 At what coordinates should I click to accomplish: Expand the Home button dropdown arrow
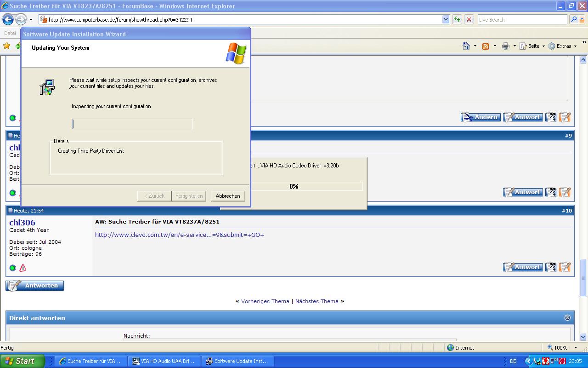pyautogui.click(x=475, y=46)
